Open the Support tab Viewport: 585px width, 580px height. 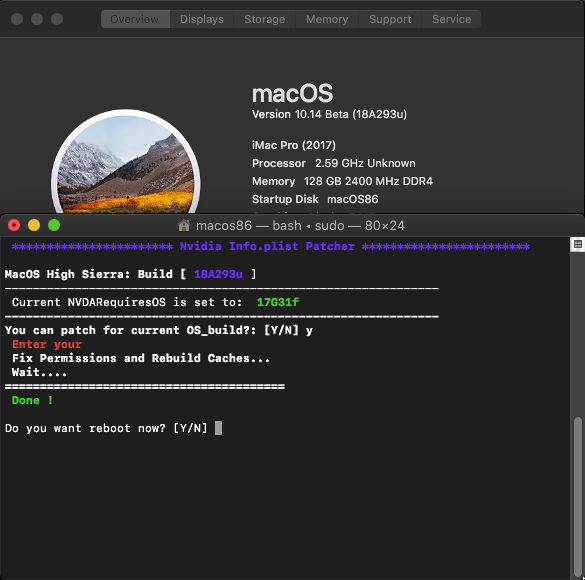pyautogui.click(x=390, y=19)
